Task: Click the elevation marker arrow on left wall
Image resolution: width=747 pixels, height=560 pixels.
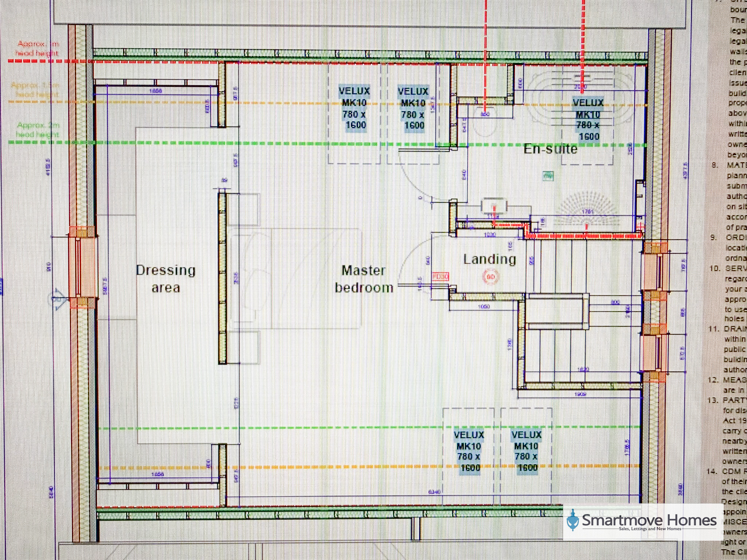Action: pos(59,297)
